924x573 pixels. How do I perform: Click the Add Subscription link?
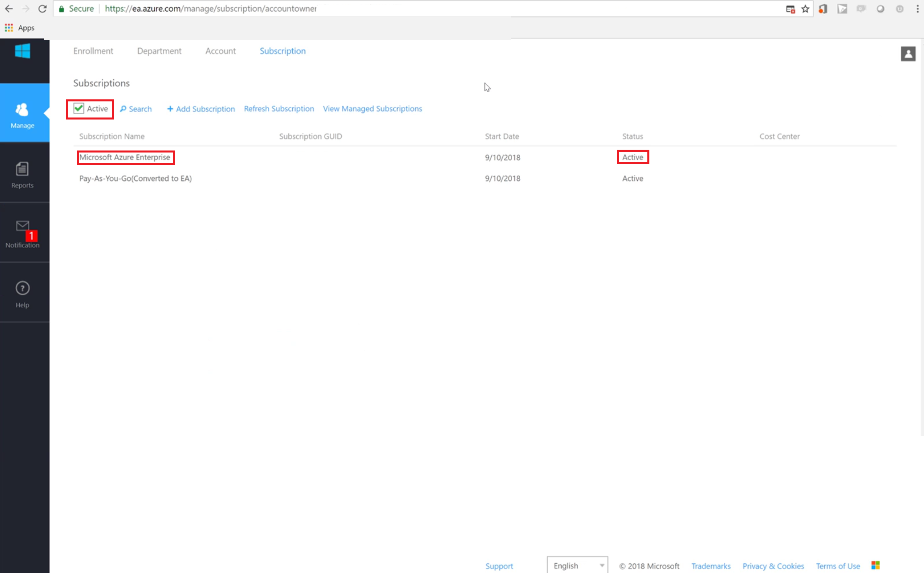pyautogui.click(x=201, y=109)
